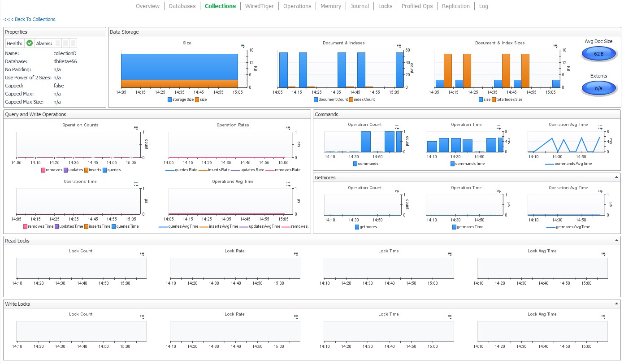Screen dimensions: 624x364
Task: Open chart options on Commands Operation Time chart
Action: [498, 127]
